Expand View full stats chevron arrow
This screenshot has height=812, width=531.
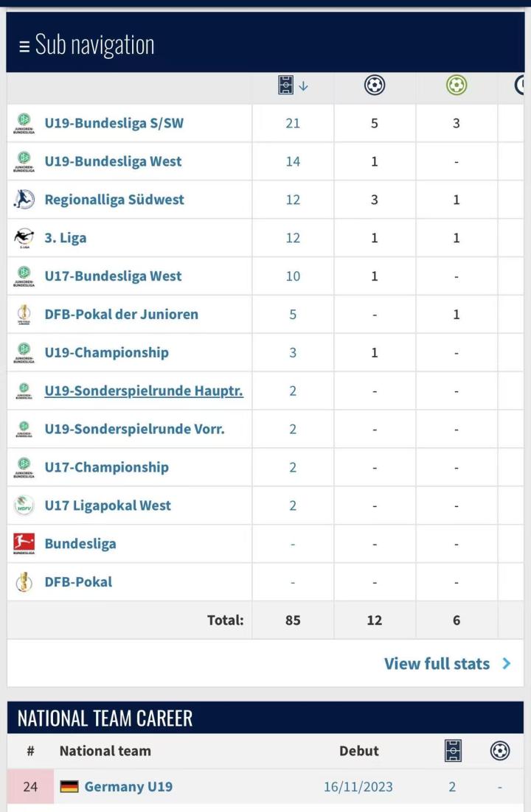pyautogui.click(x=507, y=664)
